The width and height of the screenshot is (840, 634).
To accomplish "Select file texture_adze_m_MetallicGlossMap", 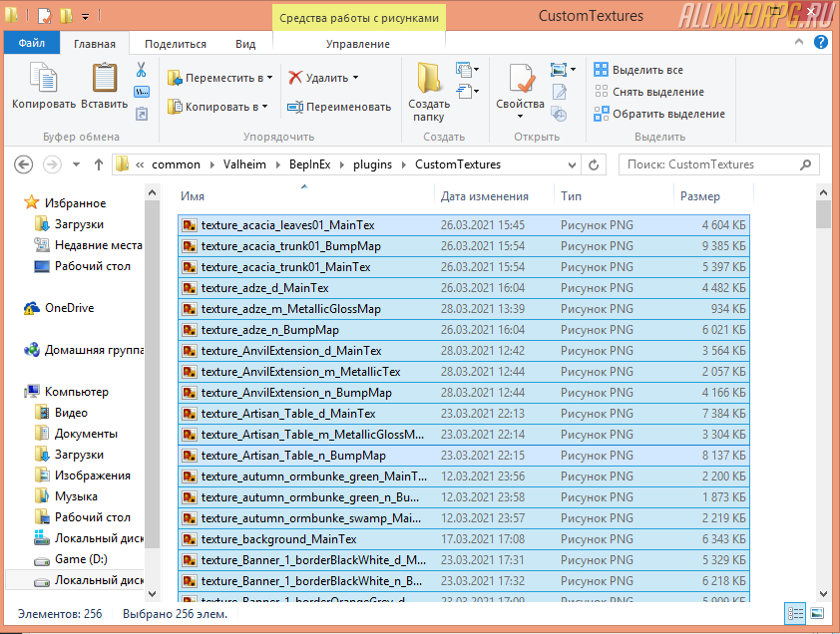I will coord(463,309).
